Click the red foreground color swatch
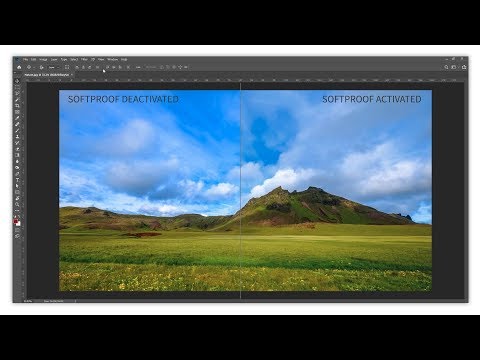The height and width of the screenshot is (360, 480). 16,221
